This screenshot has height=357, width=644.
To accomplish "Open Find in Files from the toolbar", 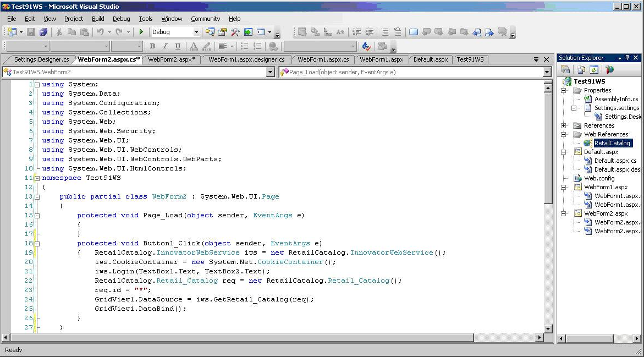I will pos(210,32).
